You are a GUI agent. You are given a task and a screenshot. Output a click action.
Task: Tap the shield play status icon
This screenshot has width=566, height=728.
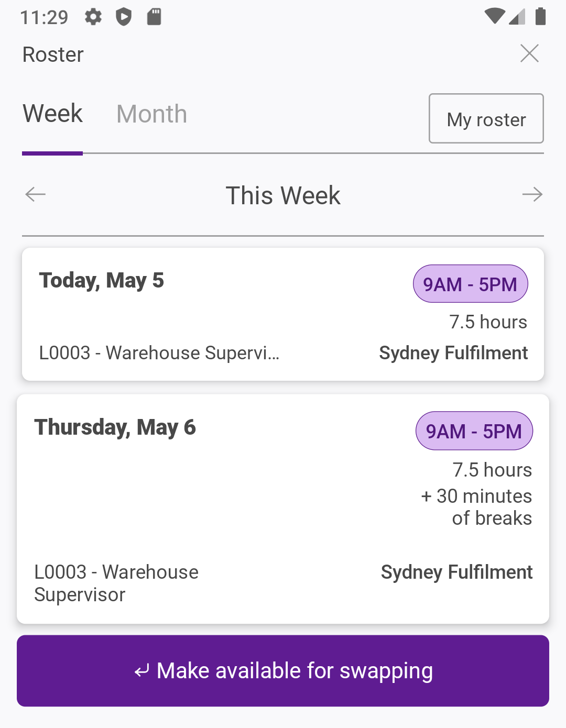(124, 17)
